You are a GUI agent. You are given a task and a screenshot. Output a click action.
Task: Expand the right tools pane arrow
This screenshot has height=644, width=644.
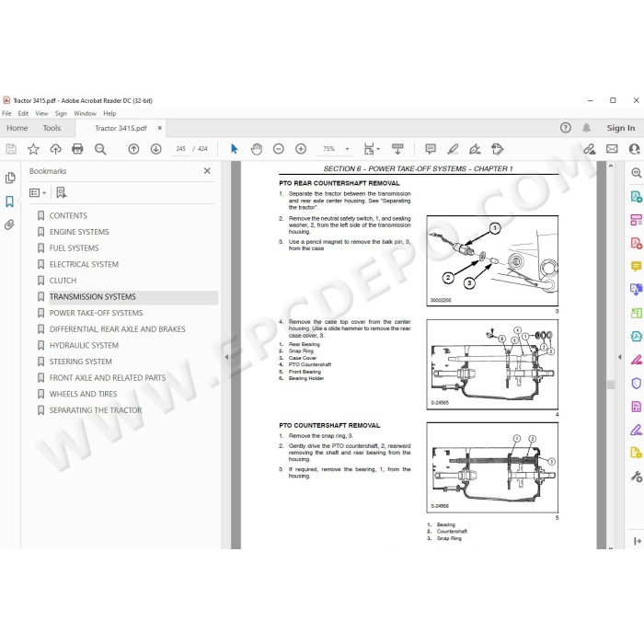point(619,357)
